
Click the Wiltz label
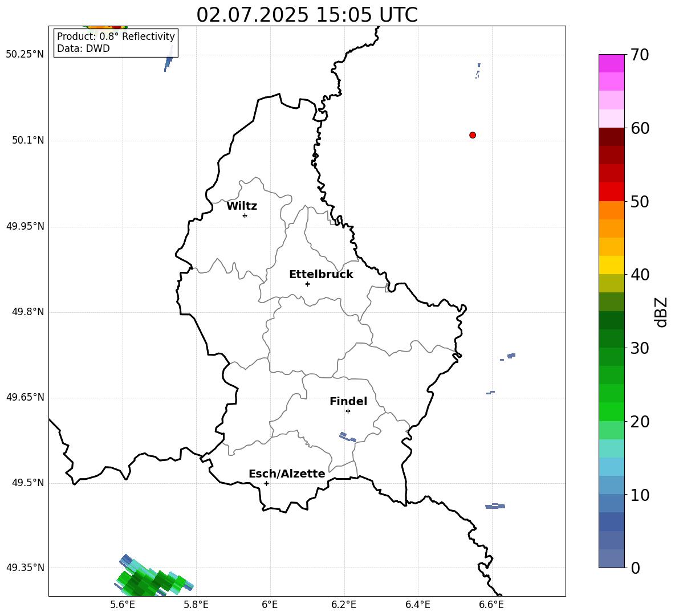tap(242, 206)
